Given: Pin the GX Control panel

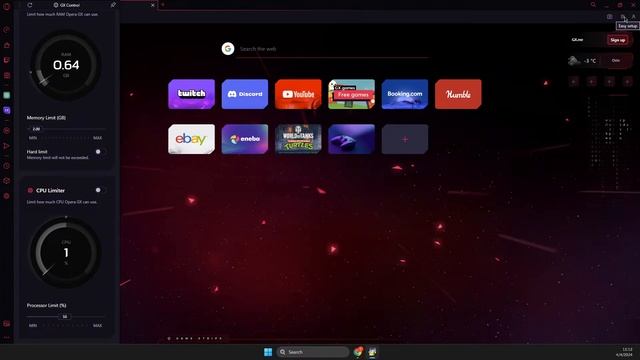Looking at the screenshot, I should 113,5.
